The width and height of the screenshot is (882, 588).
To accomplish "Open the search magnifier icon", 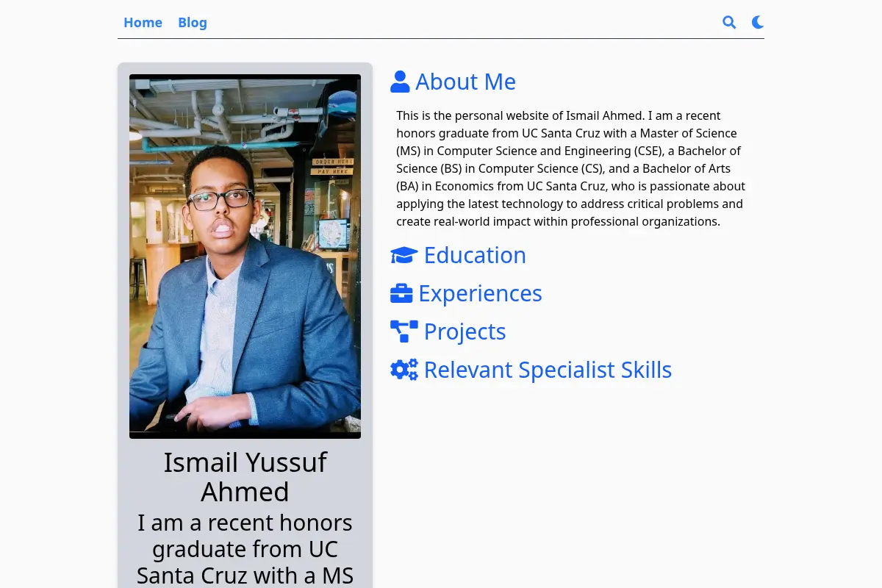I will point(729,22).
